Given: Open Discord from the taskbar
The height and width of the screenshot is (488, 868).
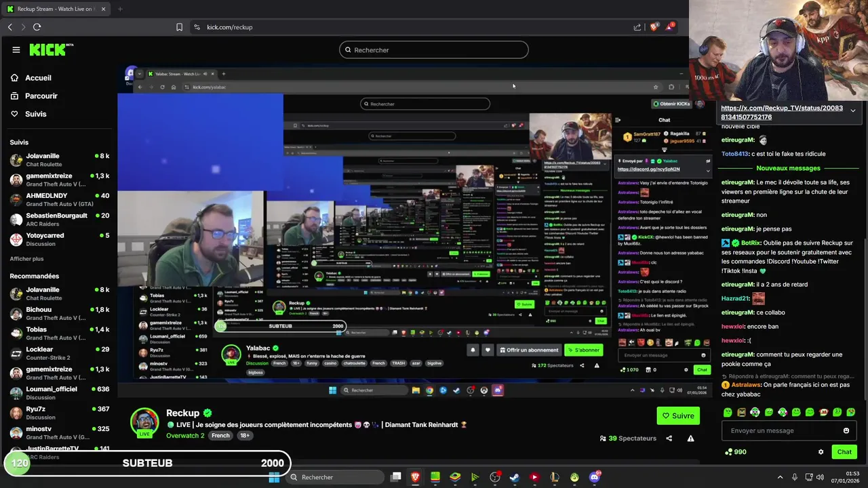Looking at the screenshot, I should [x=595, y=477].
